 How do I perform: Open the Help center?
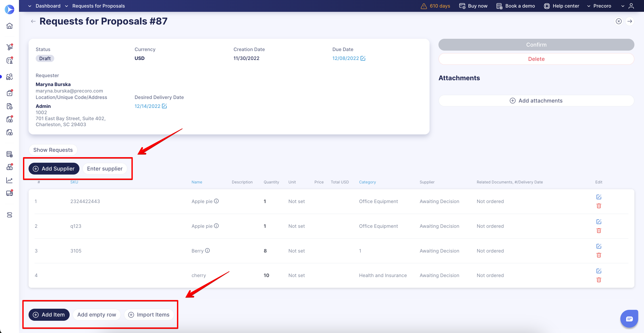click(x=561, y=6)
